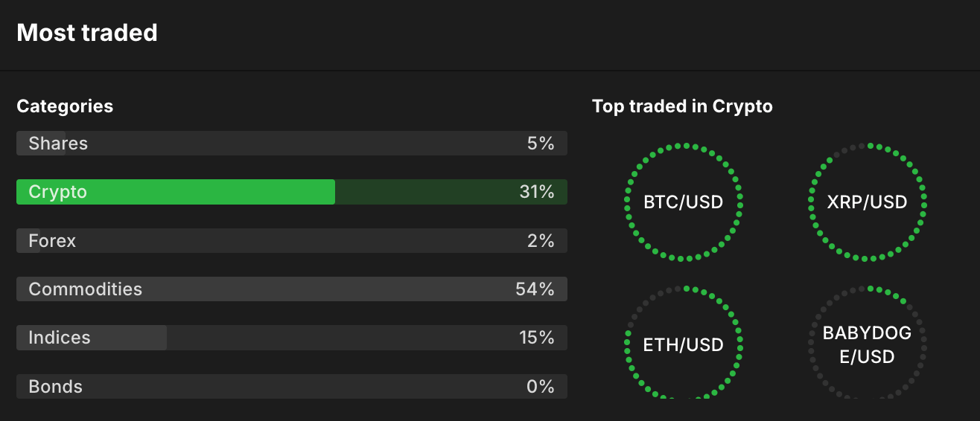Pick the Bonds category row
This screenshot has width=980, height=421.
(291, 387)
